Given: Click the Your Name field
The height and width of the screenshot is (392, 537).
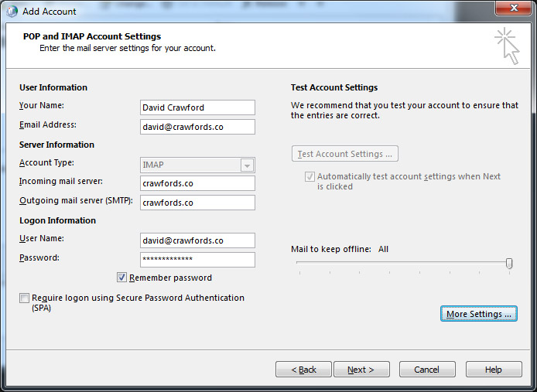Looking at the screenshot, I should coord(197,107).
